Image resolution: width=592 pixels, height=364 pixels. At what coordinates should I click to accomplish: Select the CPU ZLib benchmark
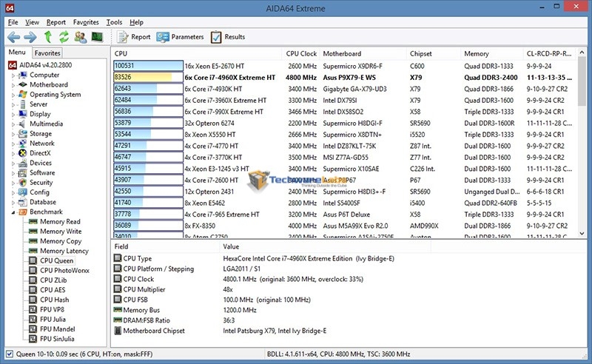click(x=53, y=280)
